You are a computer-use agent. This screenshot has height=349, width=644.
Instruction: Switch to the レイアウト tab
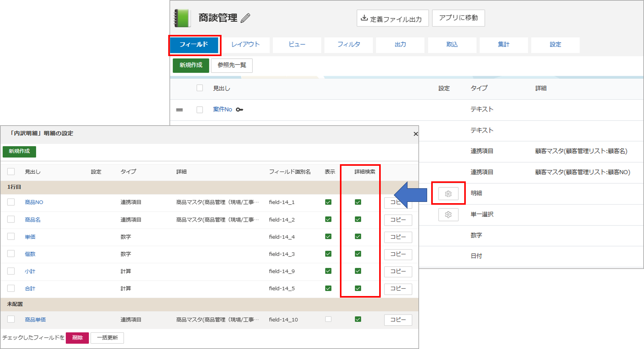click(245, 45)
